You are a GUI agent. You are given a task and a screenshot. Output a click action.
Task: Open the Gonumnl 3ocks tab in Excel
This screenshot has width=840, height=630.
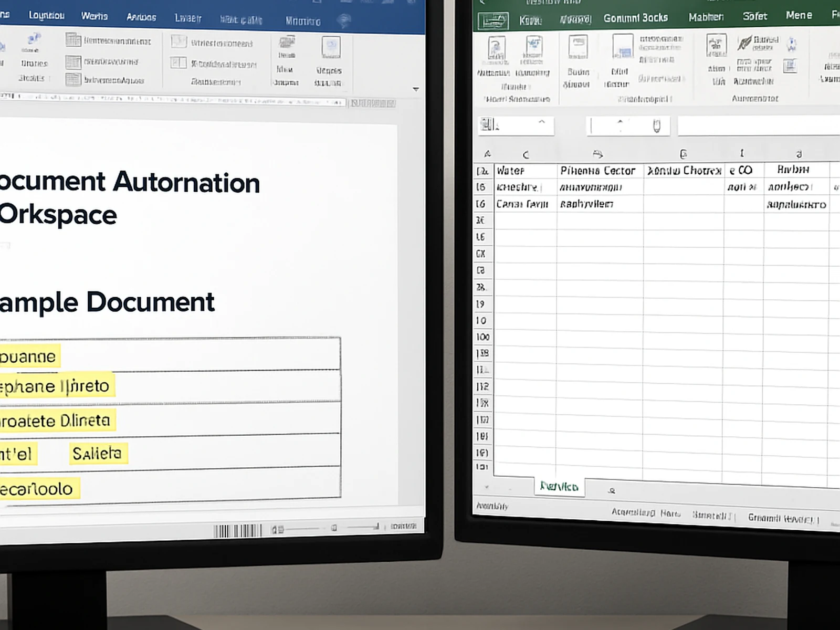point(635,18)
